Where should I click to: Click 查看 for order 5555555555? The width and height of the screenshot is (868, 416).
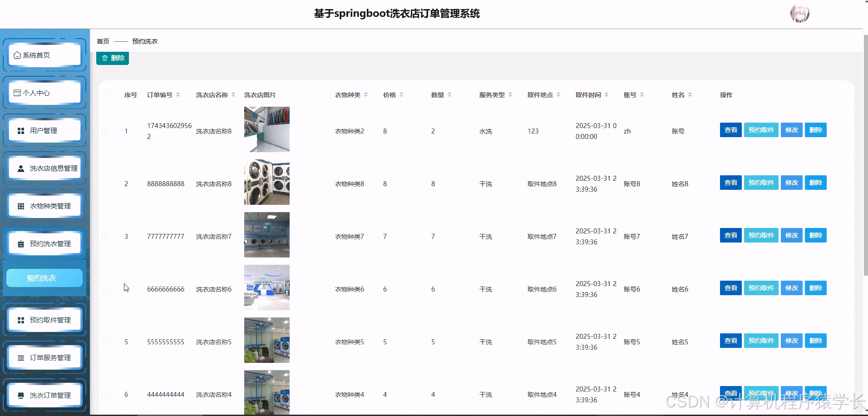730,341
